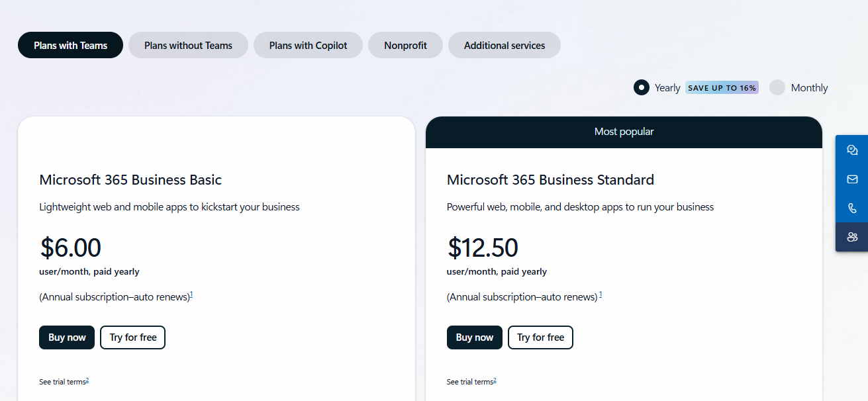Click Buy now for Business Basic
Screen dimensions: 868x401
point(67,337)
